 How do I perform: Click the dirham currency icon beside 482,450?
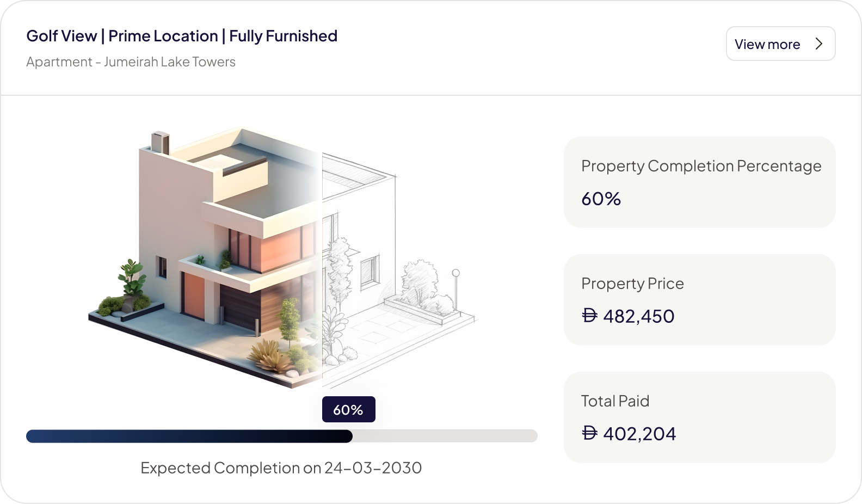pyautogui.click(x=589, y=316)
